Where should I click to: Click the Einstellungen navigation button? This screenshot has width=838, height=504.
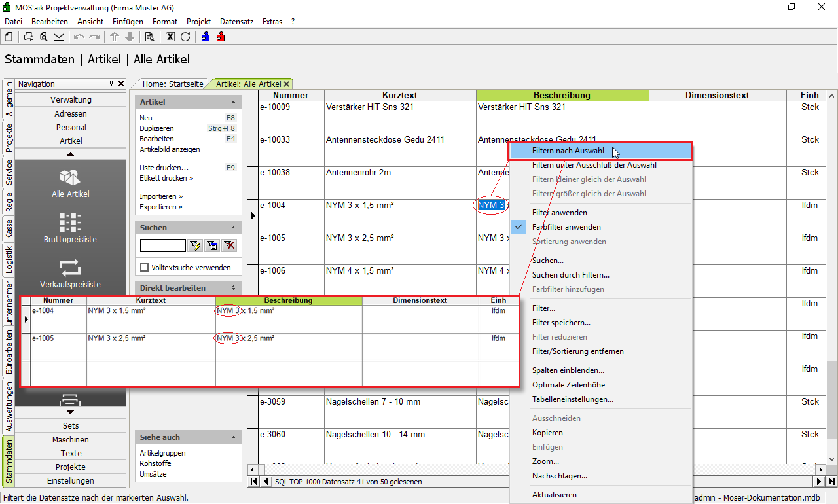[x=71, y=480]
